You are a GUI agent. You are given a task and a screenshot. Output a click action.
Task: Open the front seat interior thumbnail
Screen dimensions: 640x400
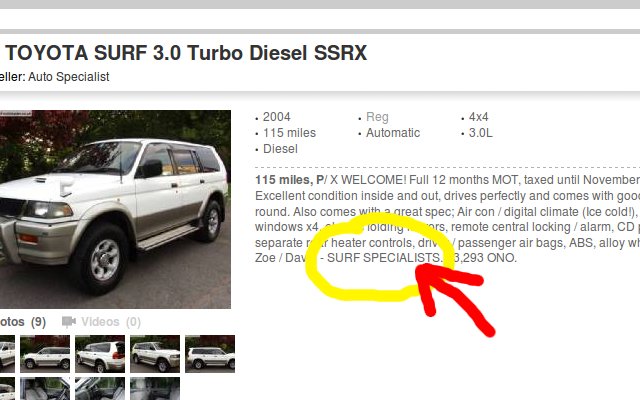pyautogui.click(x=45, y=389)
